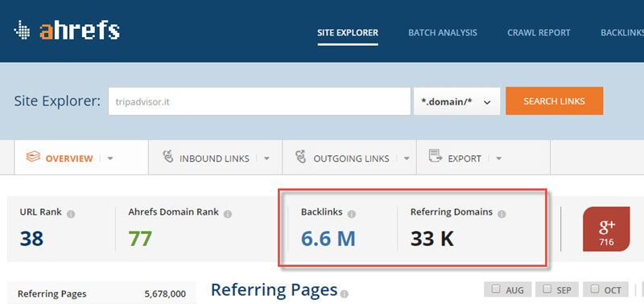
Task: Toggle the SEP checkbox
Action: pos(547,289)
